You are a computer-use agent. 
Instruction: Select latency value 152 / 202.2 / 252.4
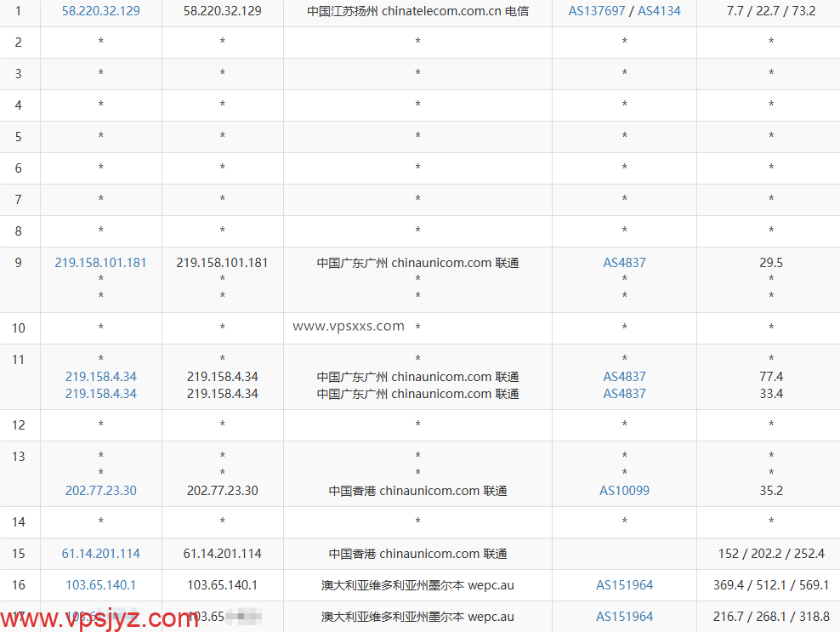click(771, 553)
